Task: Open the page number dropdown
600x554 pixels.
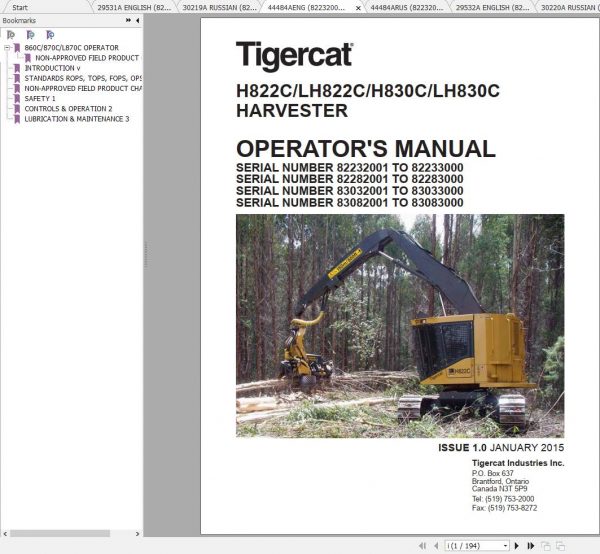Action: (505, 546)
